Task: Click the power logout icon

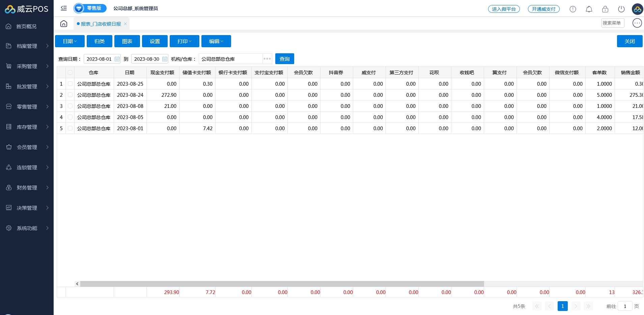Action: [621, 9]
